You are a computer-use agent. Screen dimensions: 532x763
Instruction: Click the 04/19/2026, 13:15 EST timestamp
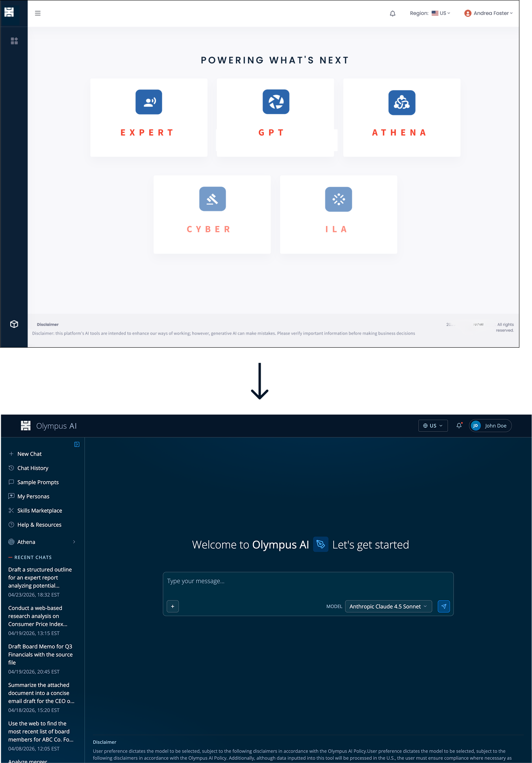tap(34, 633)
